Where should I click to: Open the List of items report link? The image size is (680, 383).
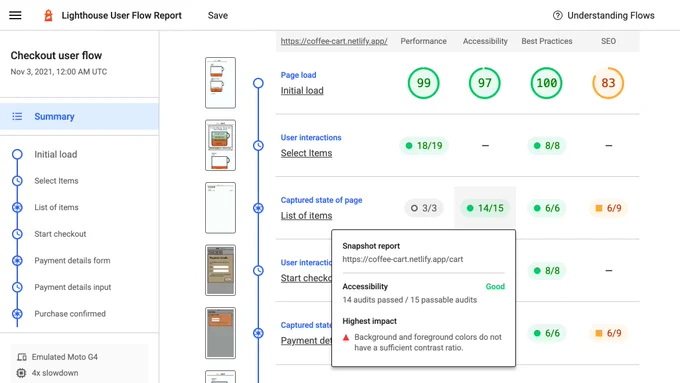click(x=306, y=216)
